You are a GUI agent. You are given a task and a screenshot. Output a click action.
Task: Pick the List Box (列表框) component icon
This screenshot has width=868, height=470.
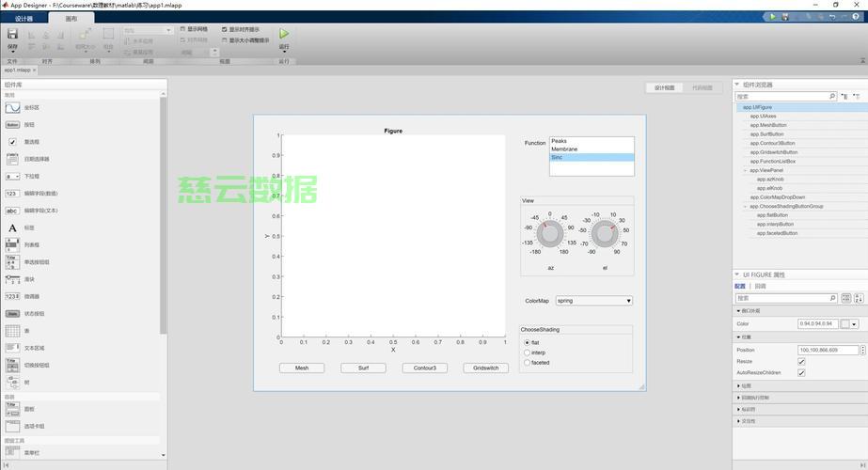click(x=13, y=244)
